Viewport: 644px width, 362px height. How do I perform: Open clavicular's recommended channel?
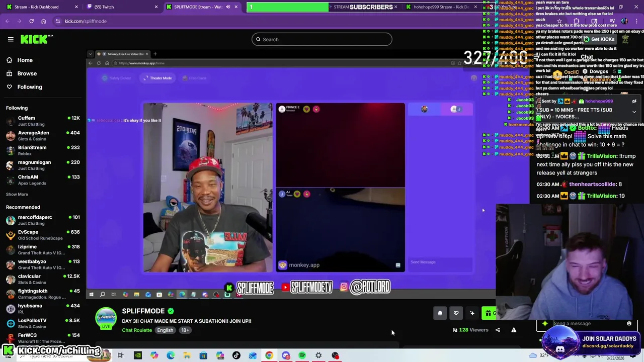click(x=43, y=279)
